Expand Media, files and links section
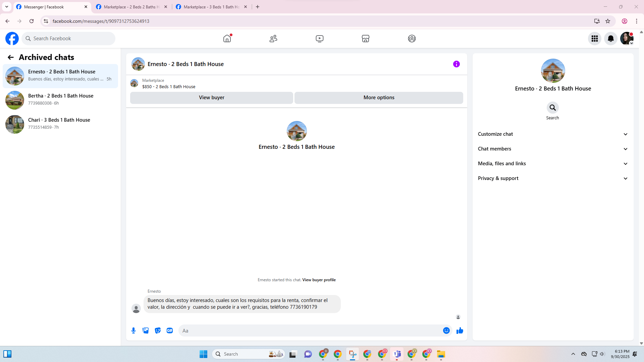This screenshot has height=362, width=644. (x=552, y=164)
